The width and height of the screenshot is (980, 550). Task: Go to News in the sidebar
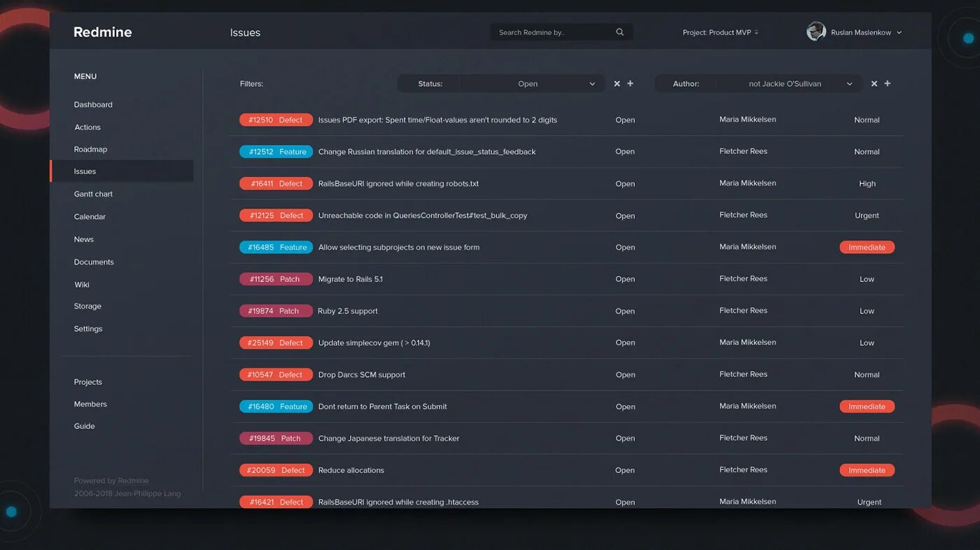pyautogui.click(x=83, y=239)
